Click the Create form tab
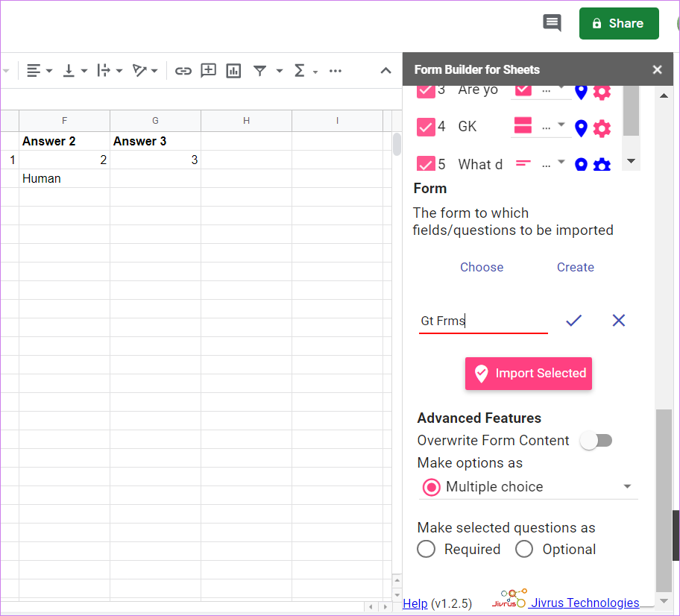The height and width of the screenshot is (616, 680). [575, 267]
